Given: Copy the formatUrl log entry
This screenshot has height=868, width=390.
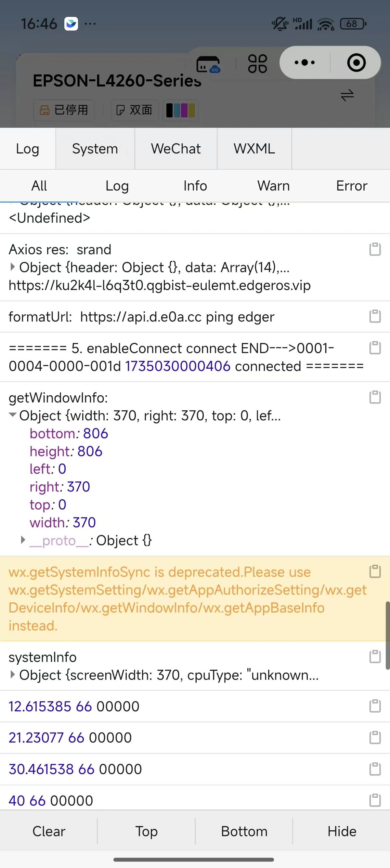Looking at the screenshot, I should (375, 316).
